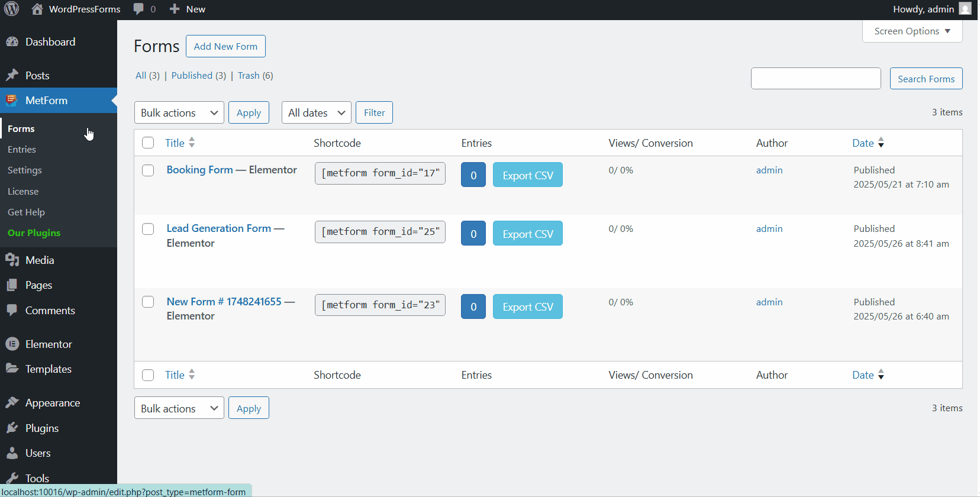The image size is (980, 497).
Task: Click the Elementor circle icon
Action: pyautogui.click(x=12, y=344)
